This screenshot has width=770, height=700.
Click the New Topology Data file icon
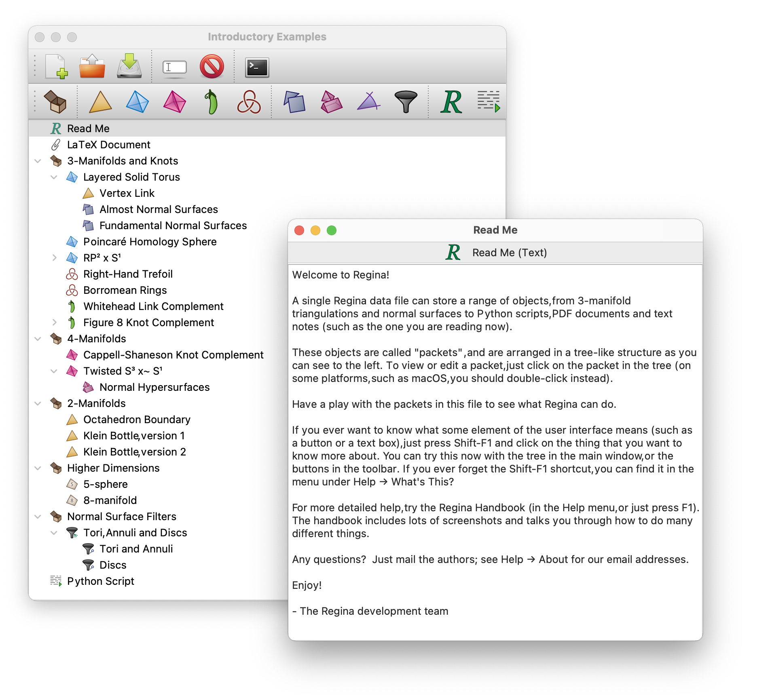(x=56, y=67)
